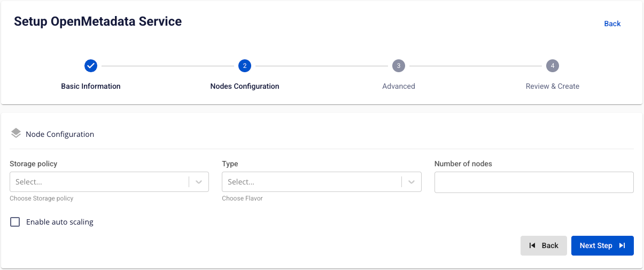Screen dimensions: 644x270
Task: Go to step 4 Review & Create circle
Action: (553, 66)
